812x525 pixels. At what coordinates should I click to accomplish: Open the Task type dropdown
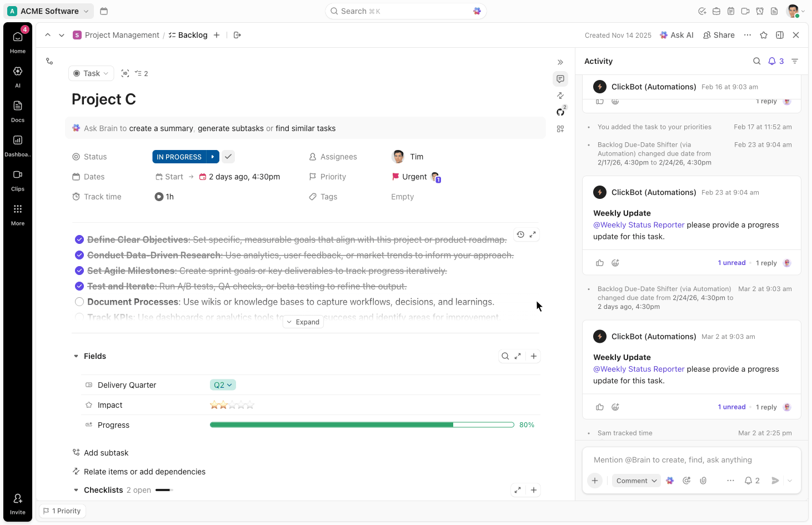pyautogui.click(x=91, y=73)
